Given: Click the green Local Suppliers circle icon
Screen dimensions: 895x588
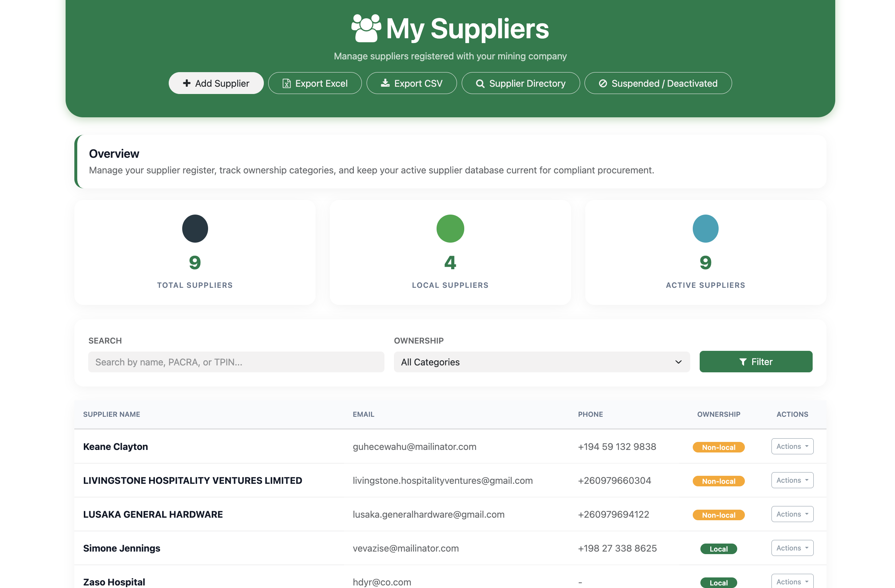Looking at the screenshot, I should pyautogui.click(x=450, y=228).
